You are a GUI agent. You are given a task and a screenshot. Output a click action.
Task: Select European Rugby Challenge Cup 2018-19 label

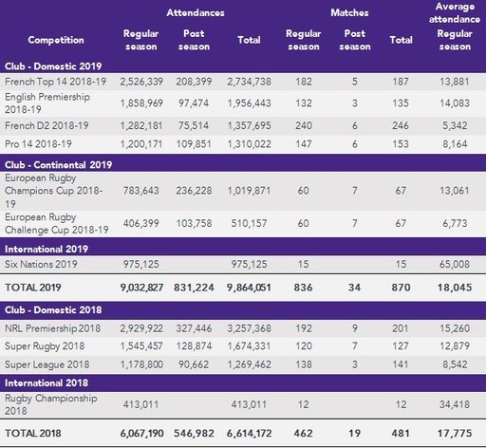57,223
